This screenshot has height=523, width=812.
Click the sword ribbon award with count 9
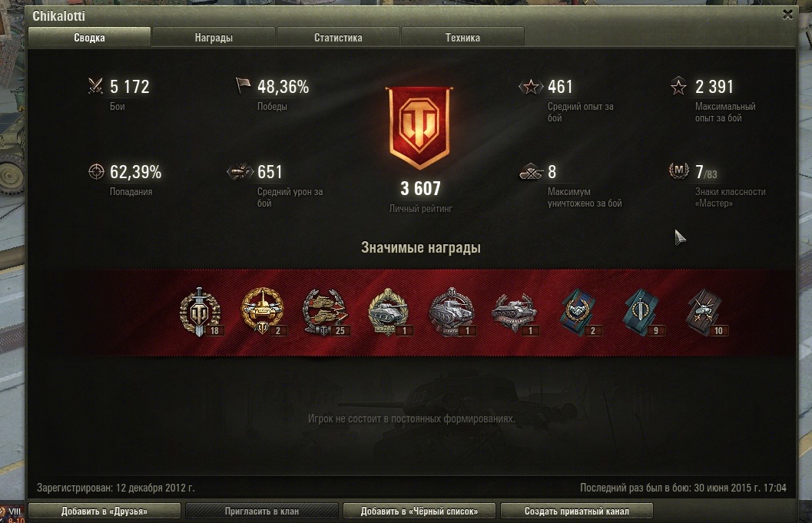pyautogui.click(x=642, y=312)
